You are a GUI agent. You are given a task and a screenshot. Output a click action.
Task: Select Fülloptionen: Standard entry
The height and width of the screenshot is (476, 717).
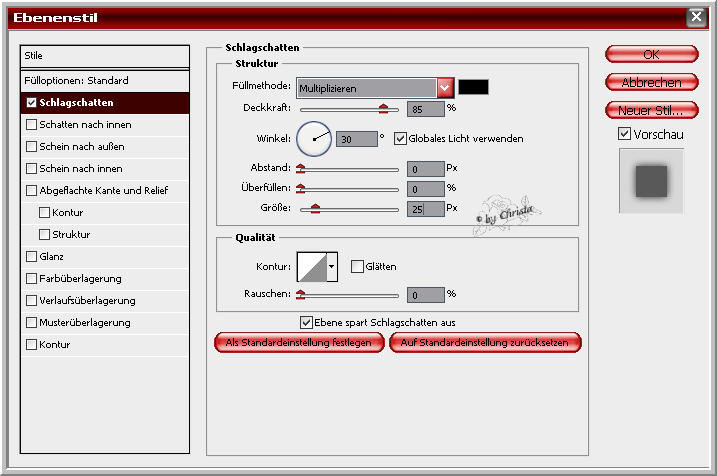105,81
